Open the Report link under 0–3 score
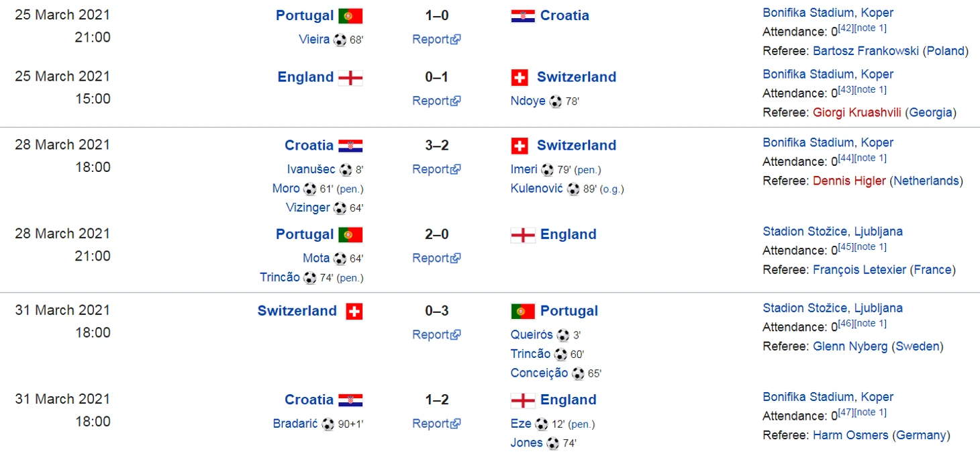Viewport: 980px width, 458px height. 436,334
